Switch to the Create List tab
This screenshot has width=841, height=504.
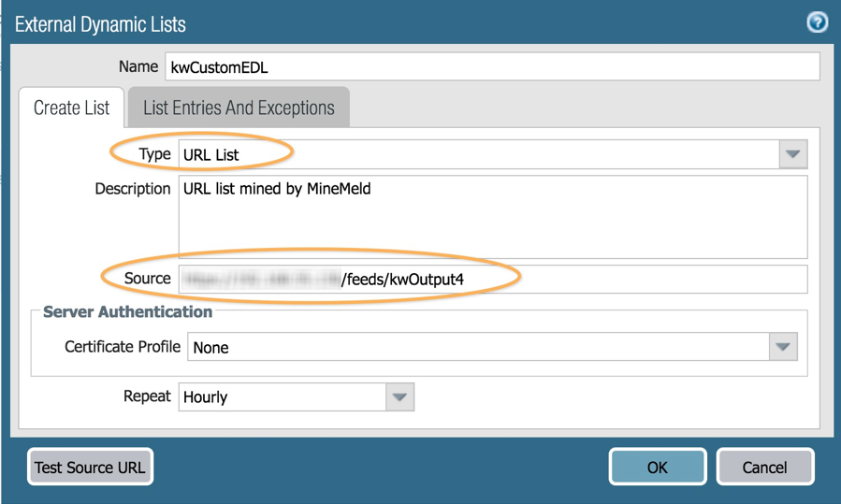[71, 108]
